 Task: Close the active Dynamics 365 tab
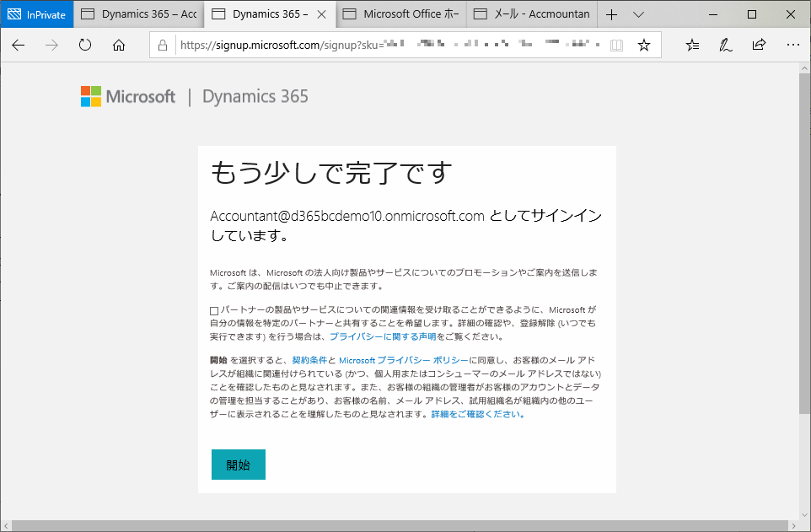coord(322,14)
